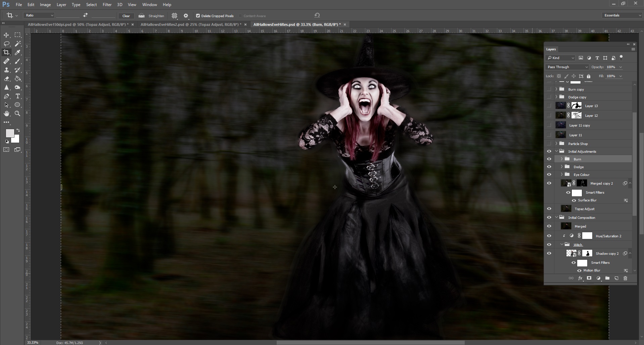The image size is (644, 345).
Task: Click the foreground color swatch
Action: click(x=10, y=133)
